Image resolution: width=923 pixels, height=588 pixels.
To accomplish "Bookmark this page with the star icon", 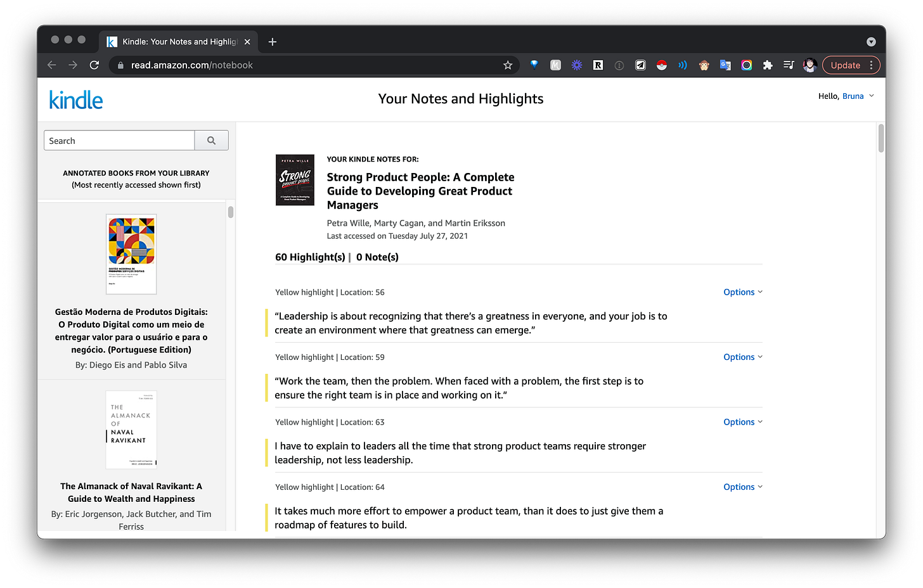I will click(508, 65).
